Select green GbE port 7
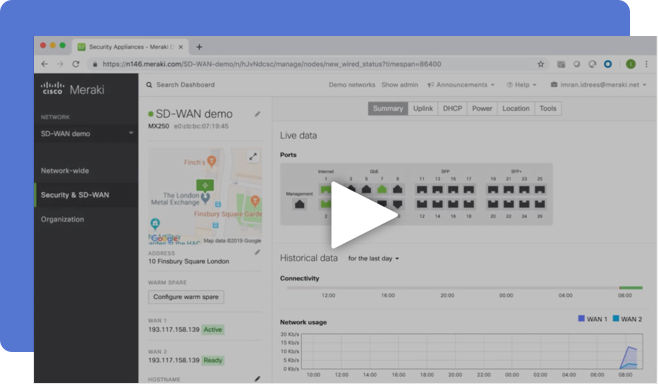This screenshot has width=658, height=384. 382,189
